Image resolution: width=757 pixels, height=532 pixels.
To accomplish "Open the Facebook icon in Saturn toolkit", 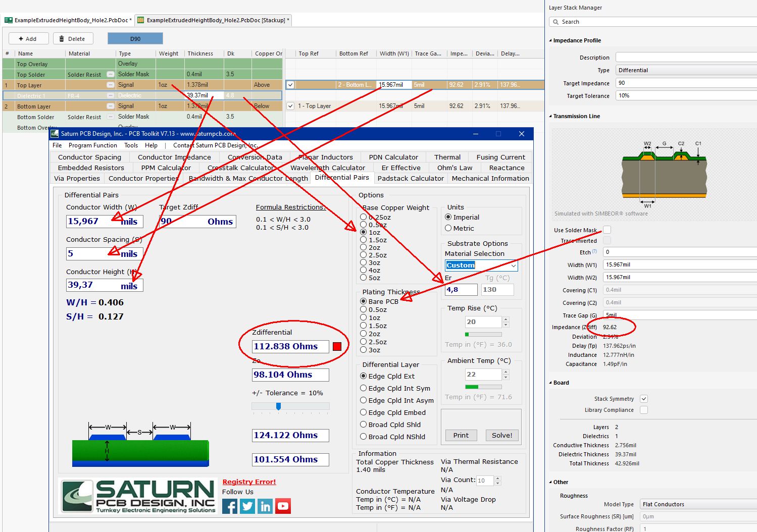I will [x=229, y=506].
